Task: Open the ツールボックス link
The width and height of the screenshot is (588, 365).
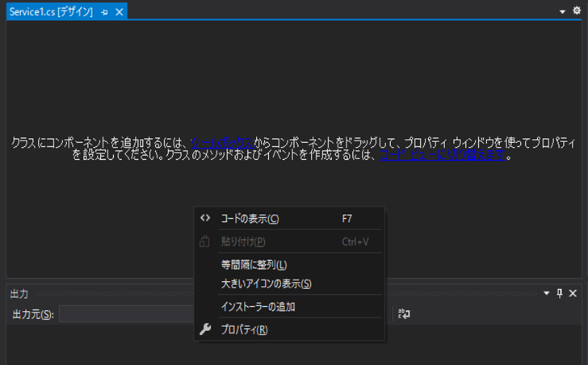Action: pyautogui.click(x=223, y=143)
